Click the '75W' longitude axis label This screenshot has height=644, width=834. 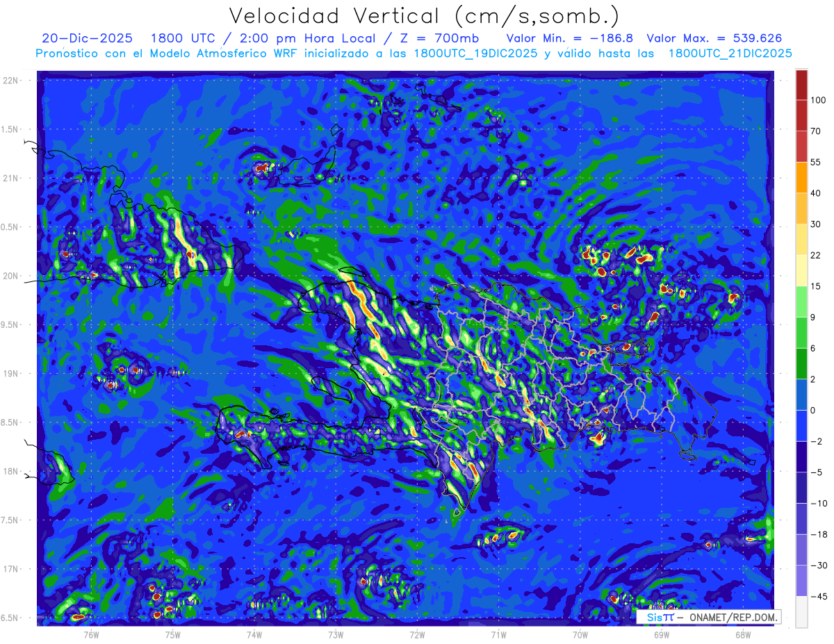pos(173,634)
